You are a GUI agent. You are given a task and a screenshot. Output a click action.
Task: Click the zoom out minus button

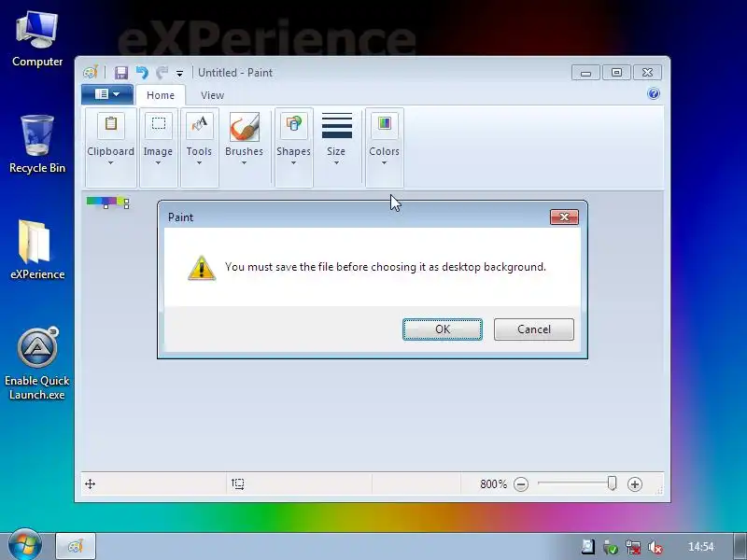(x=521, y=484)
